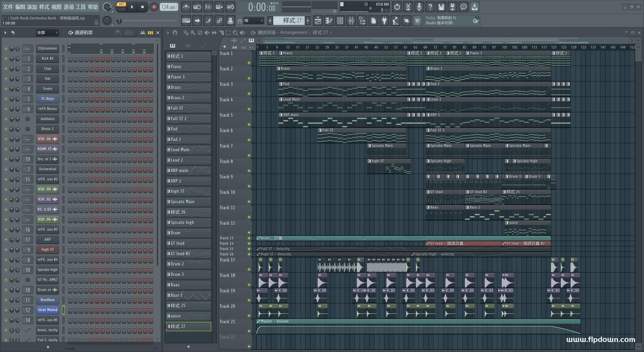
Task: Select the EZdrummer channel button
Action: tap(47, 49)
